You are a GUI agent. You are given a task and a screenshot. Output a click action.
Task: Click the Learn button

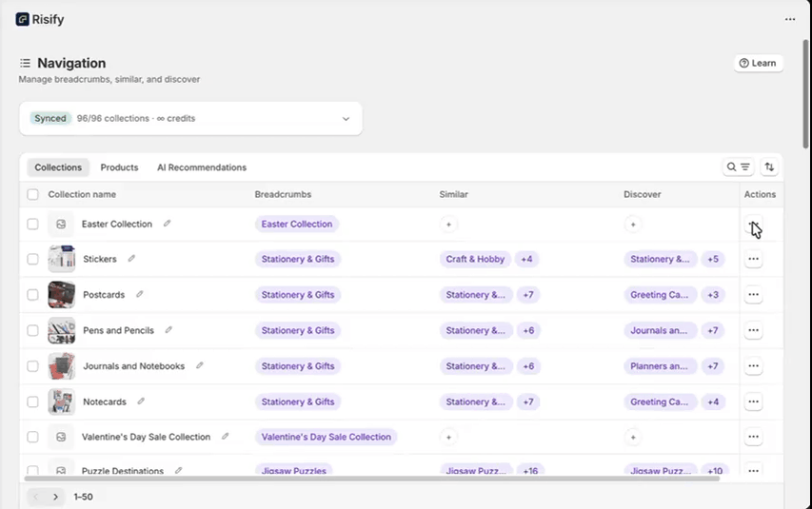758,63
